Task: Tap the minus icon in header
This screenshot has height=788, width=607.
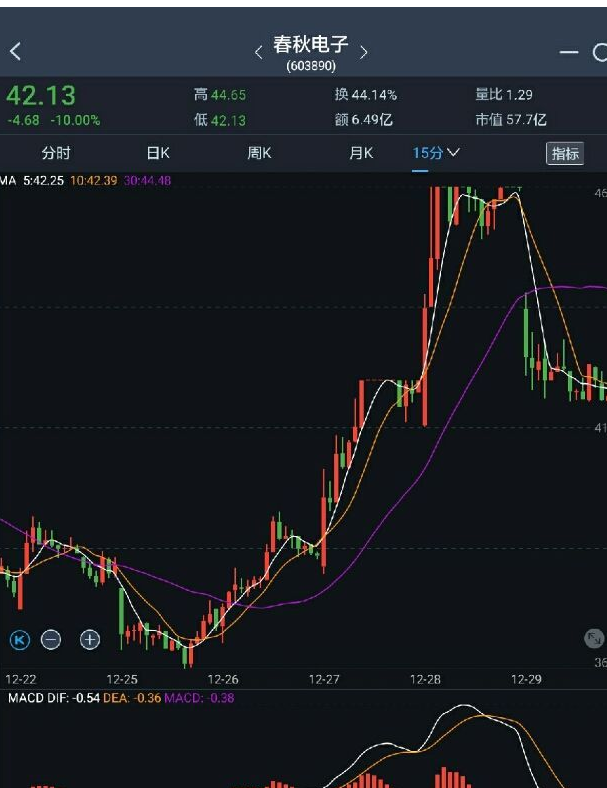Action: 569,52
